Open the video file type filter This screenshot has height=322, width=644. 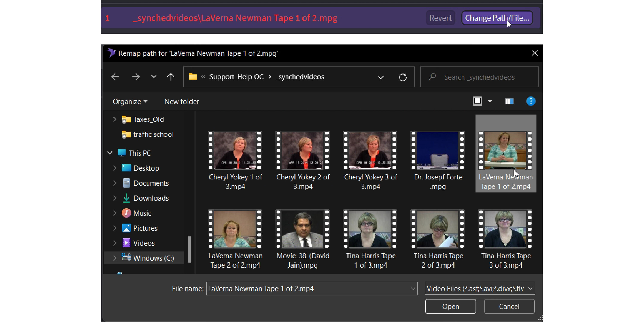[479, 289]
